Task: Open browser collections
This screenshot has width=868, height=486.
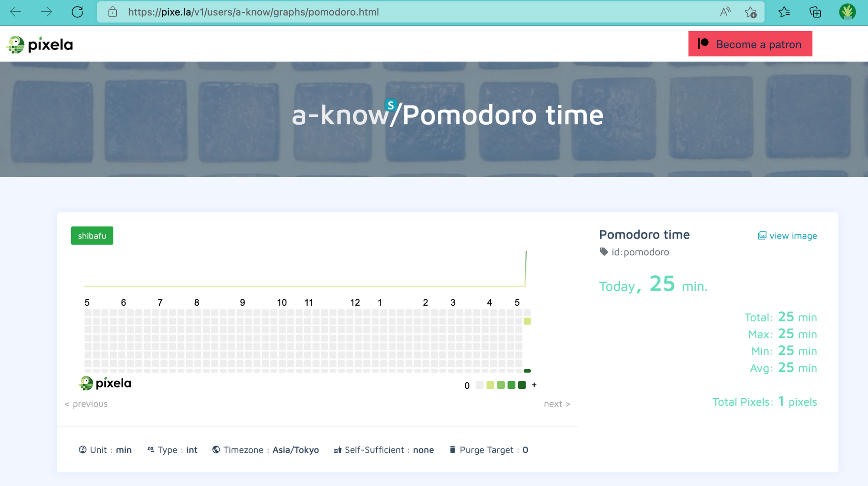Action: (x=815, y=12)
